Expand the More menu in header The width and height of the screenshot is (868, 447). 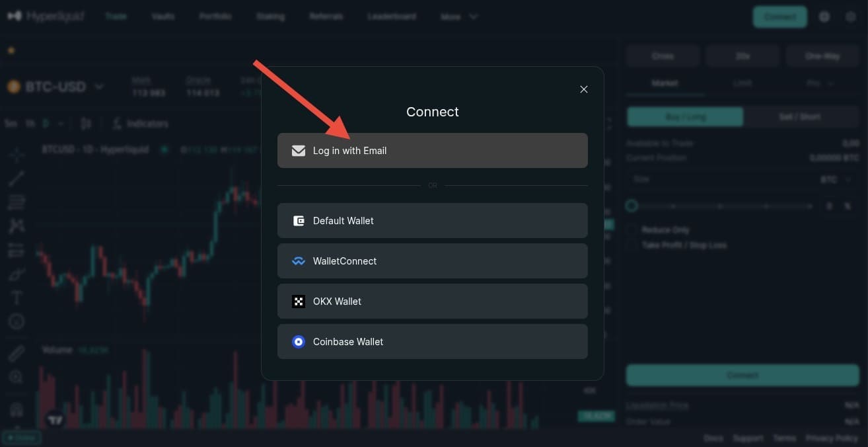pyautogui.click(x=459, y=17)
